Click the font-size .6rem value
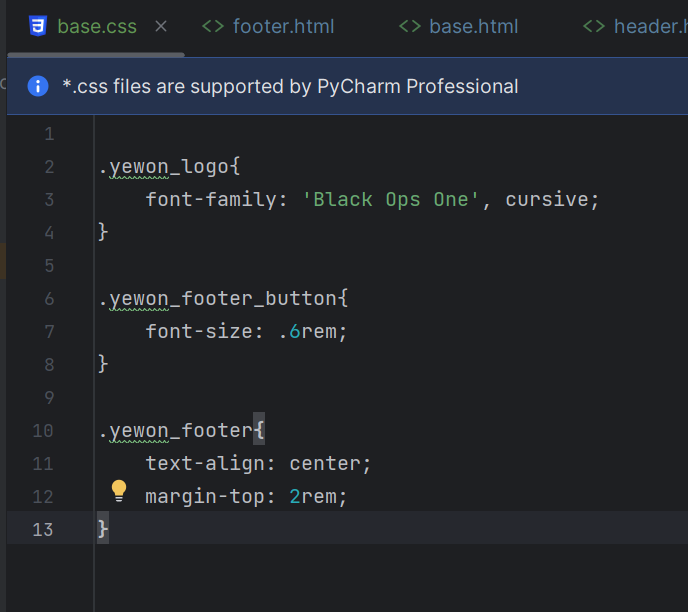 (312, 331)
